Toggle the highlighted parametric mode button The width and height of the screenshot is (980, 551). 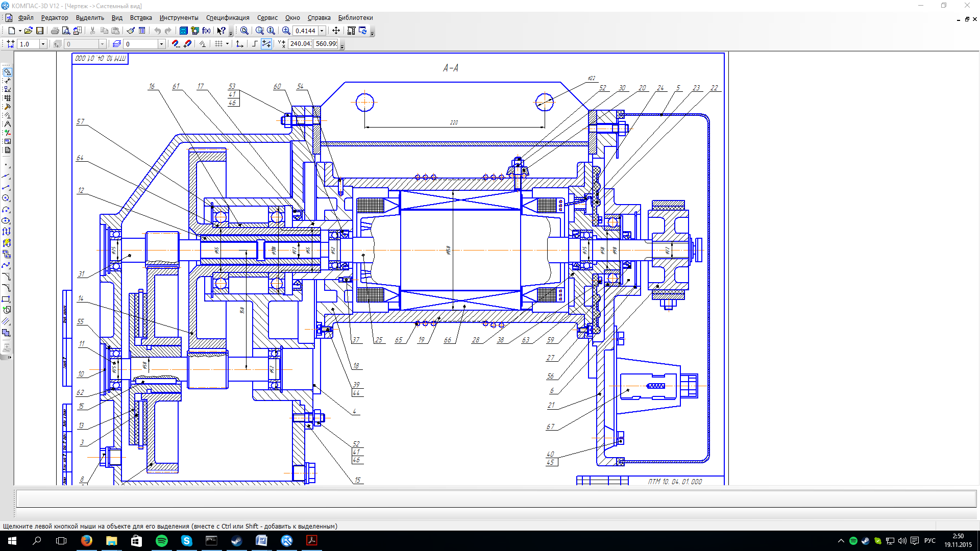pyautogui.click(x=266, y=44)
